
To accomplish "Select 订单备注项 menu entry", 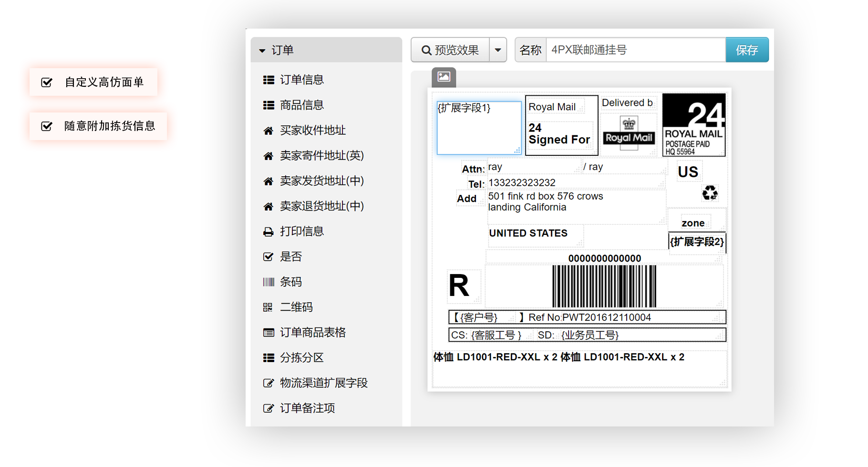I will [x=308, y=408].
